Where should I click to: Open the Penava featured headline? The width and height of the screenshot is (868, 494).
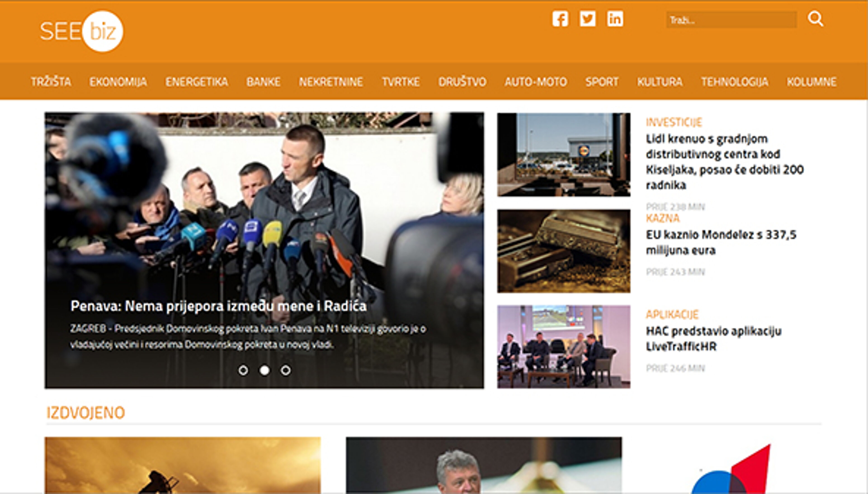coord(218,306)
